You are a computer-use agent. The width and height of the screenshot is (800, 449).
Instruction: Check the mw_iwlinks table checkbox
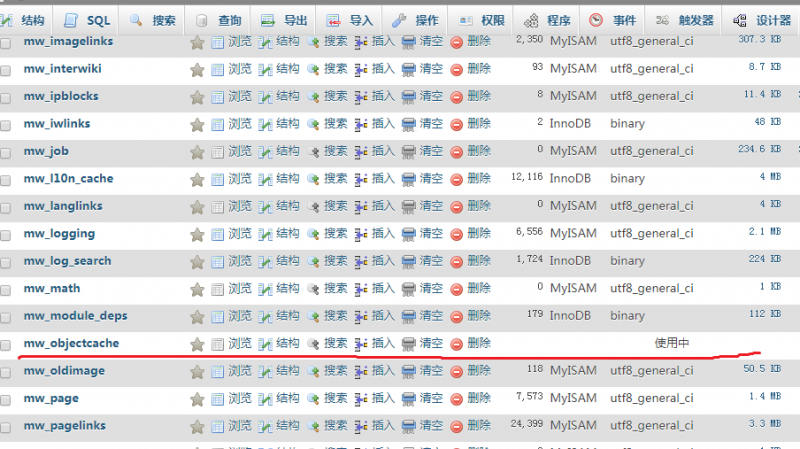(x=6, y=126)
